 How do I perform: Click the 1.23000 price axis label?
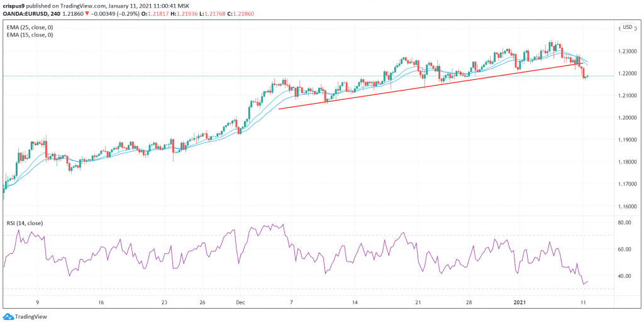pos(628,52)
